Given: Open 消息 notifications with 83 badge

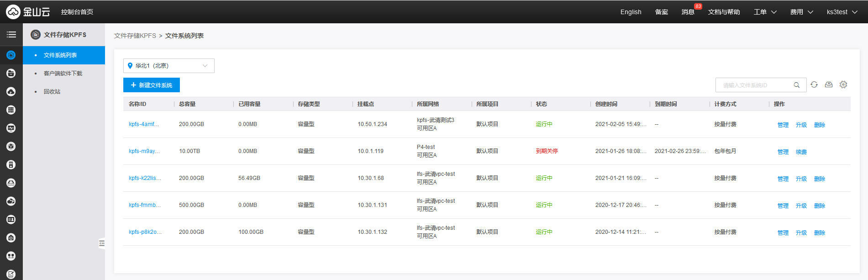Looking at the screenshot, I should (x=688, y=12).
